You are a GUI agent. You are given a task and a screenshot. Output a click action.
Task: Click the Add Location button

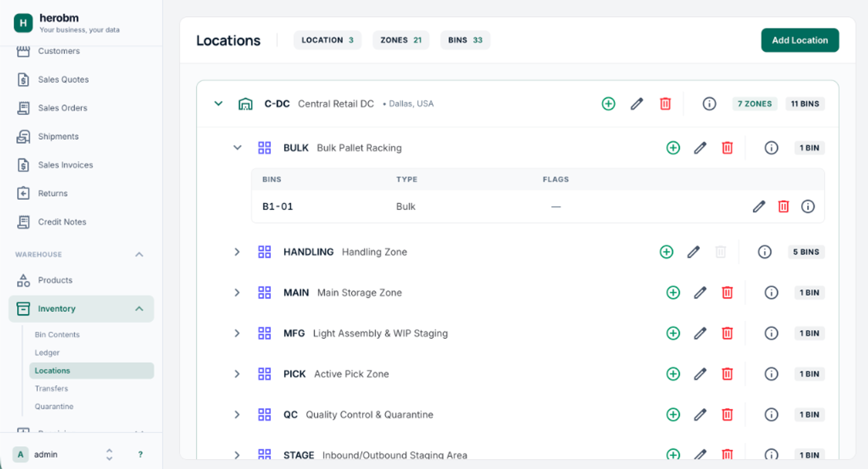[800, 40]
